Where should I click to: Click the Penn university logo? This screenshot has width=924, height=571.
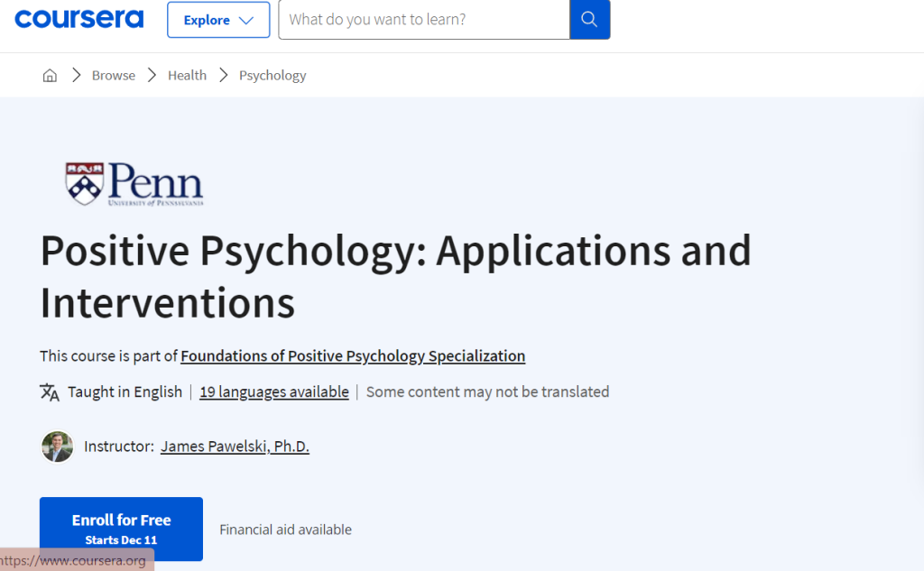pos(134,184)
